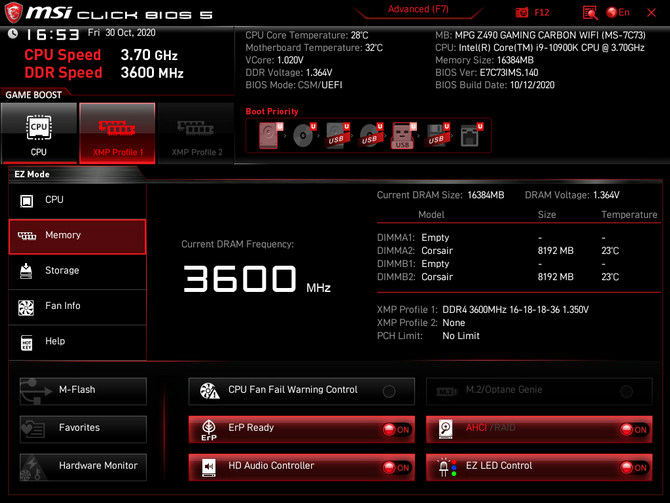Open Hardware Monitor
The width and height of the screenshot is (670, 503).
click(83, 467)
